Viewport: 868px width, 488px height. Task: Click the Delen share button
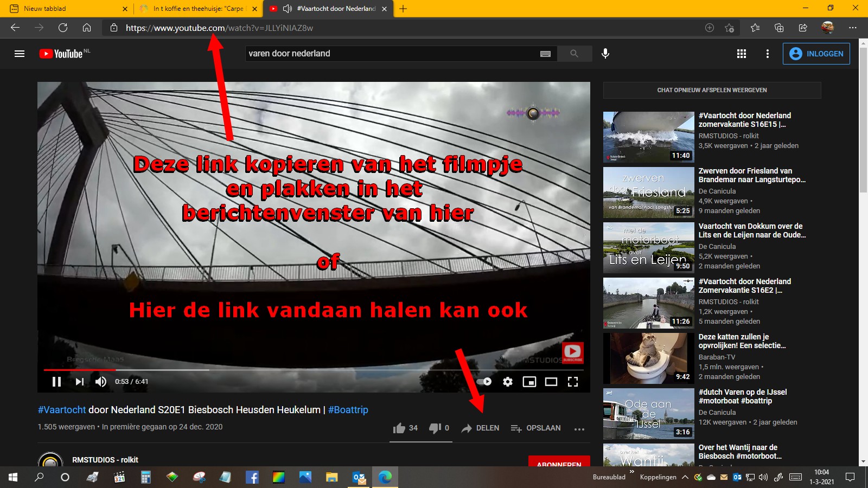tap(481, 428)
